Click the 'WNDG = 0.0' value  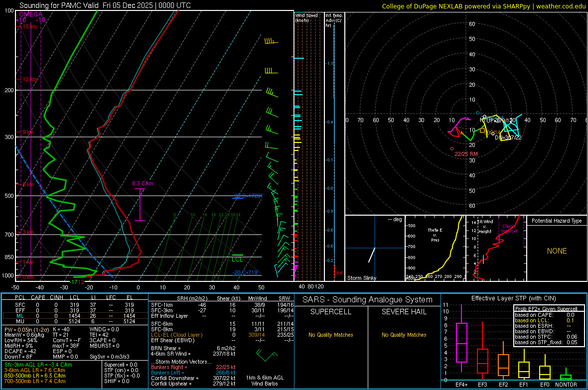tap(104, 329)
